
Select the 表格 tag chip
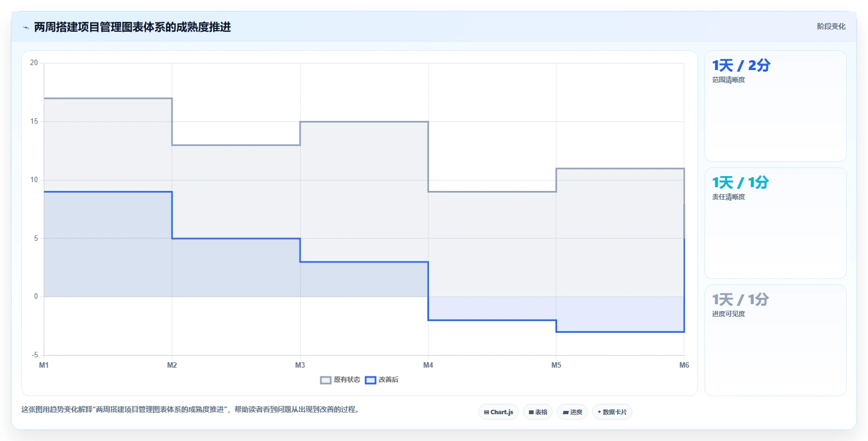click(538, 412)
